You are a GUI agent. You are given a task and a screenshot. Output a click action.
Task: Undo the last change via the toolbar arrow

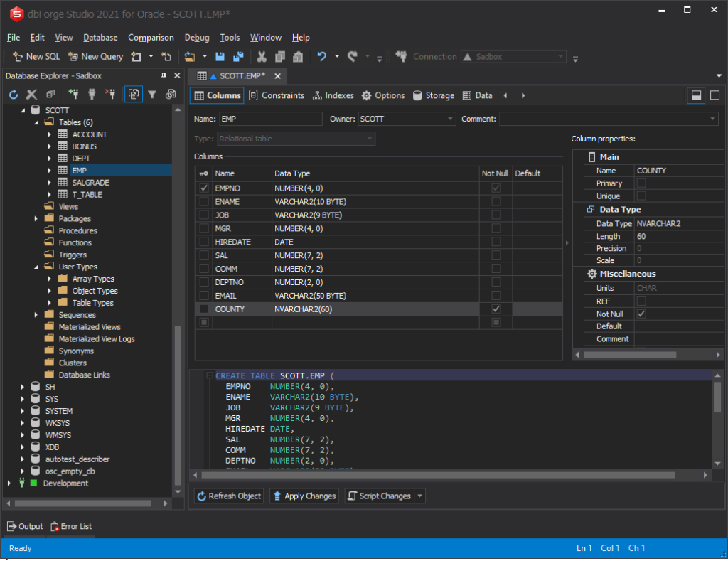322,56
